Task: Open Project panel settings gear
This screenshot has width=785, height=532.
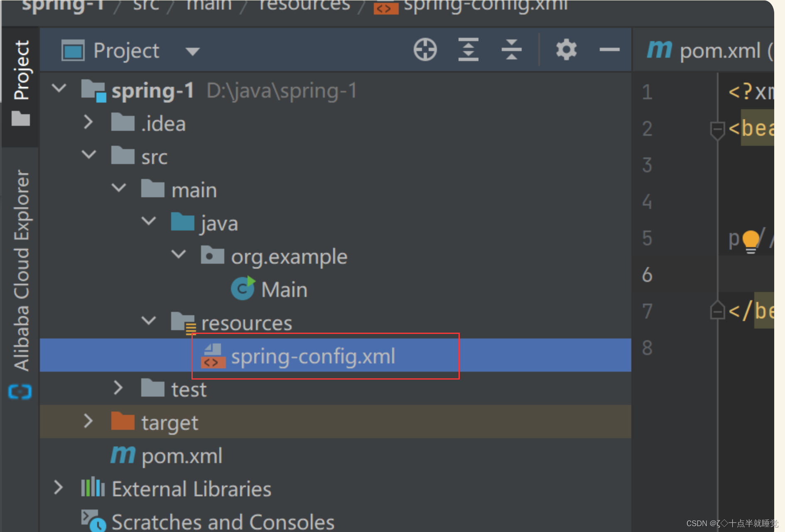Action: pos(566,50)
